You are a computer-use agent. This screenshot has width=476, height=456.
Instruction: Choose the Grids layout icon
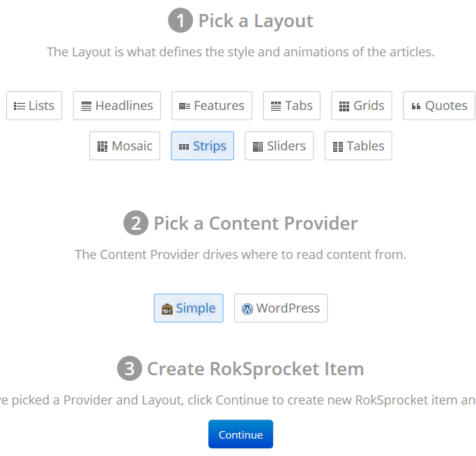344,106
